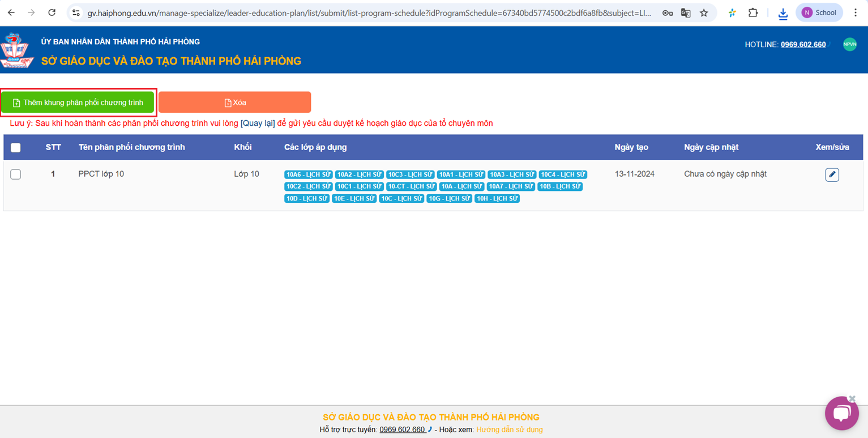Open browser downloads icon
This screenshot has height=438, width=868.
point(783,12)
